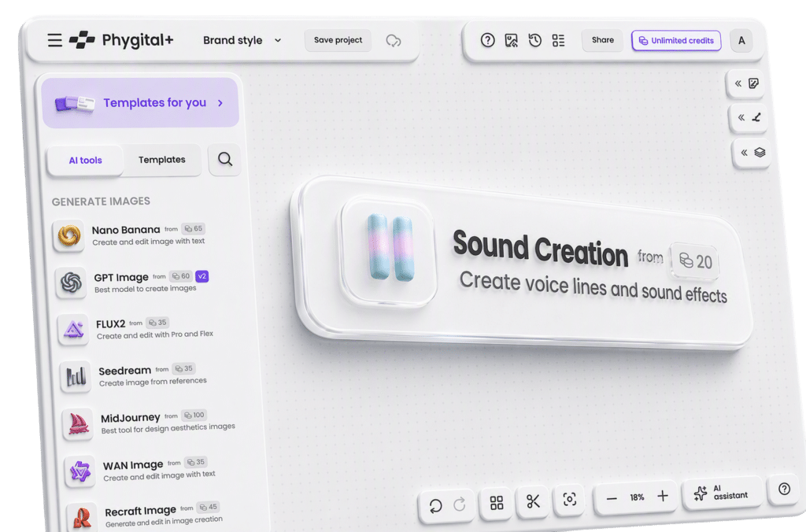The width and height of the screenshot is (806, 532).
Task: Open the hamburger menu beside Phygital+ logo
Action: coord(55,40)
